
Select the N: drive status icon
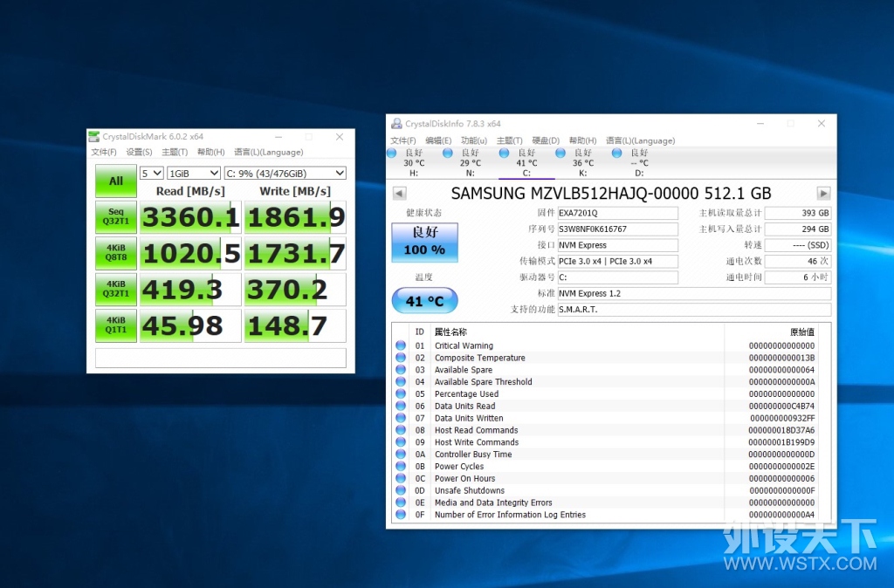point(448,153)
